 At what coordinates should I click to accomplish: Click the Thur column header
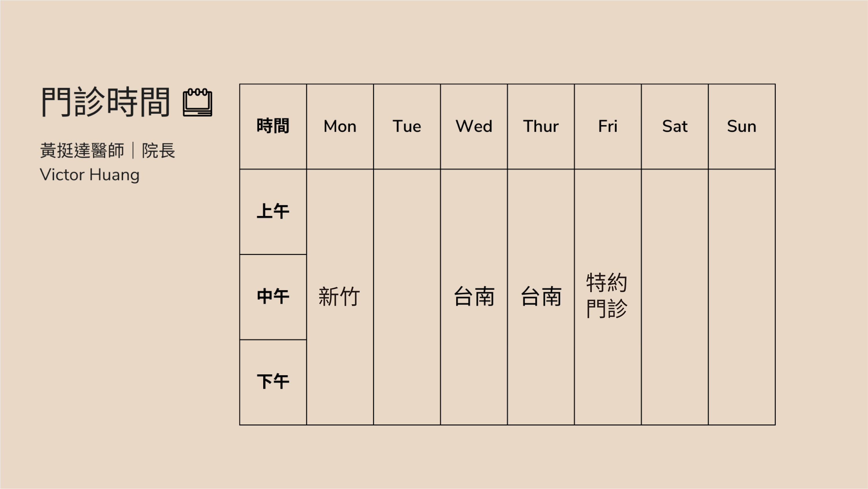(x=539, y=126)
